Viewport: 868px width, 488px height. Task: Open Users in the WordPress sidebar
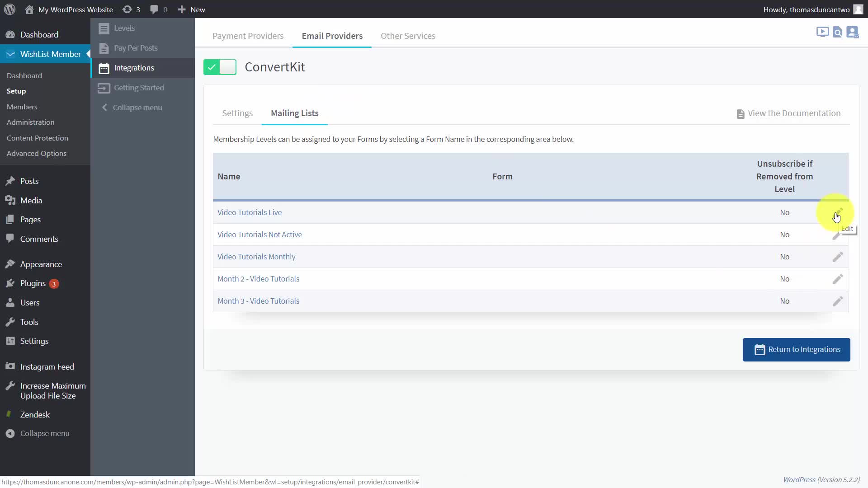tap(30, 303)
